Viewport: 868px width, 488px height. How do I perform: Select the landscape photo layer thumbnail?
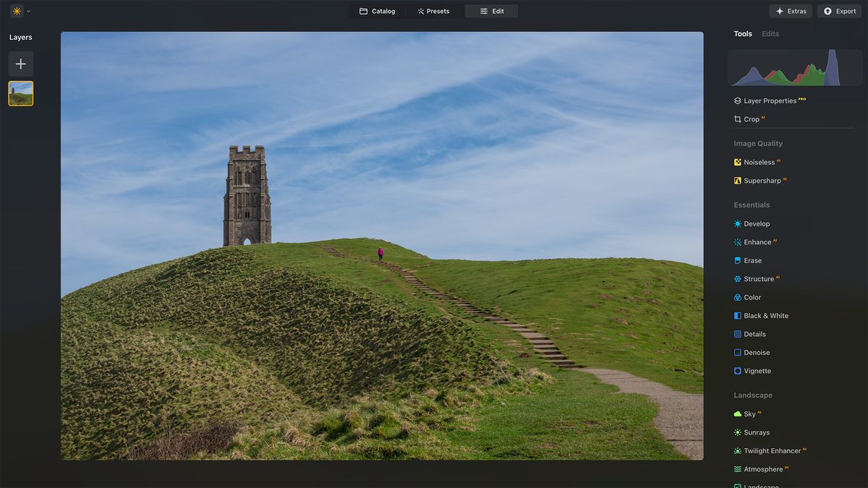[21, 93]
